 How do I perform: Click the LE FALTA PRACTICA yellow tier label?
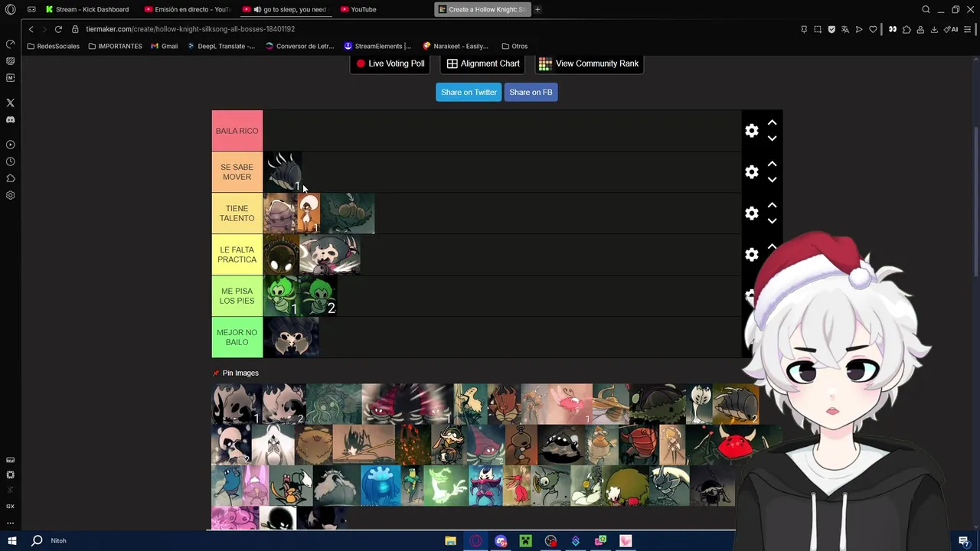coord(237,255)
